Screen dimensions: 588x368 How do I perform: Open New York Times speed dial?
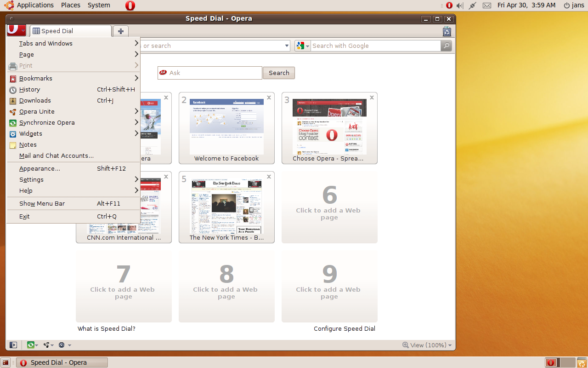point(226,206)
